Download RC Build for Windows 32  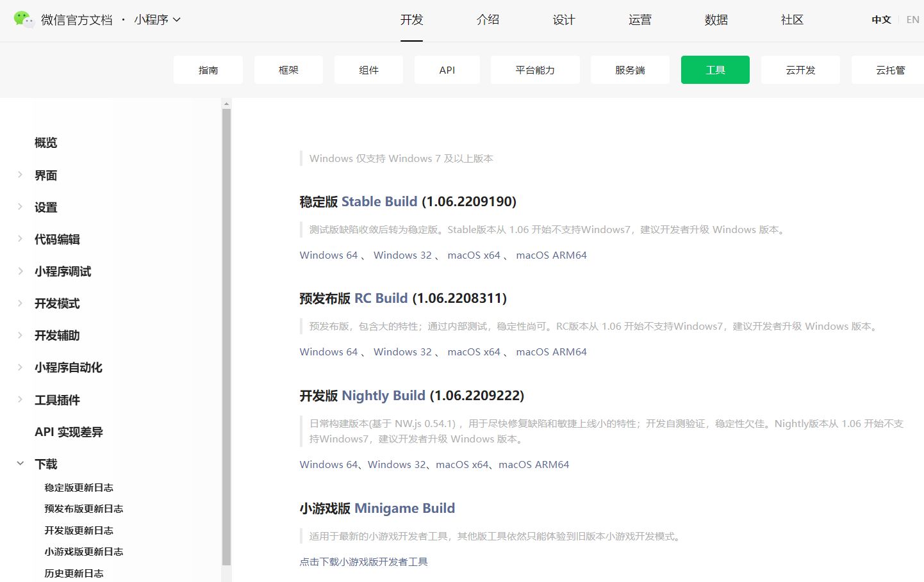click(x=402, y=352)
